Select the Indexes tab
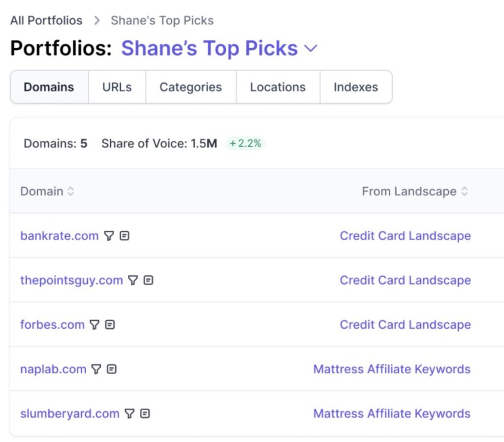 355,87
